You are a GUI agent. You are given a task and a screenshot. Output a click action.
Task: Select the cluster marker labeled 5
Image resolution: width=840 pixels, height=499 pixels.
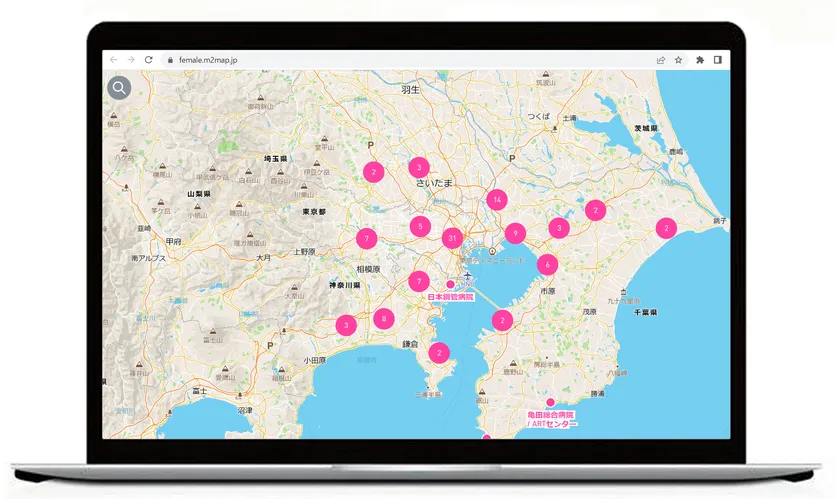pyautogui.click(x=421, y=226)
